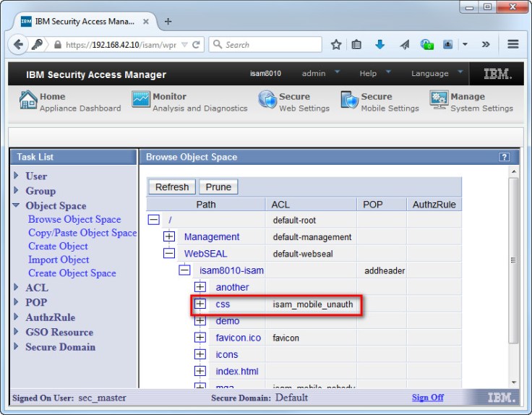Click the Secure Web Settings globe icon
This screenshot has width=532, height=415.
(x=267, y=100)
